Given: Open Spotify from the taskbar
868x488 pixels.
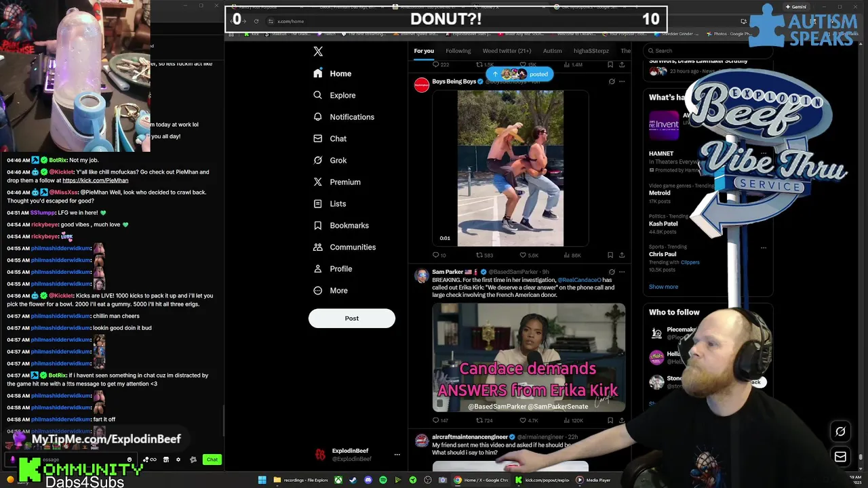Looking at the screenshot, I should [x=383, y=480].
